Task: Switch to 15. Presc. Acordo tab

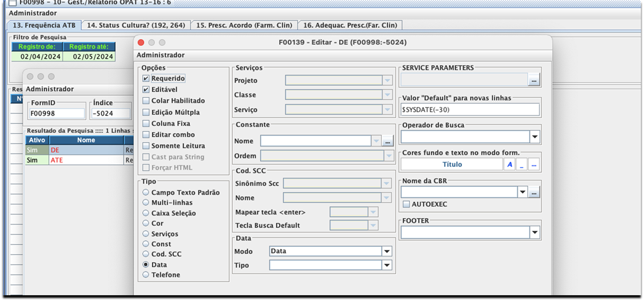Action: click(x=243, y=25)
